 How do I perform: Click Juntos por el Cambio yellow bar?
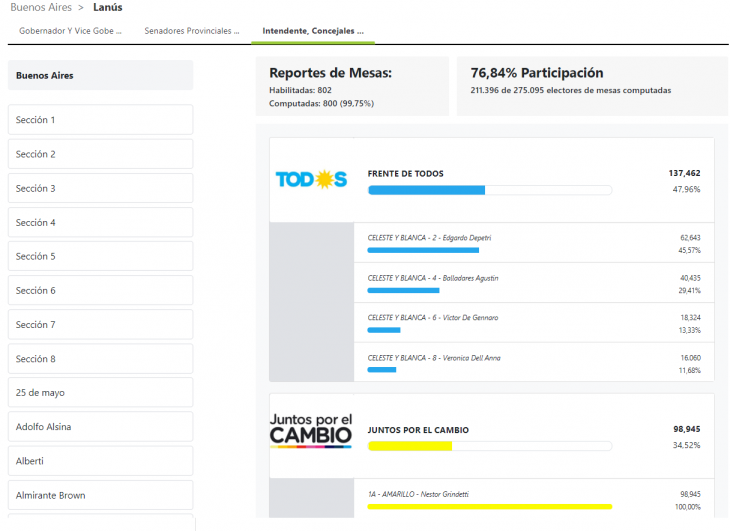[490, 446]
